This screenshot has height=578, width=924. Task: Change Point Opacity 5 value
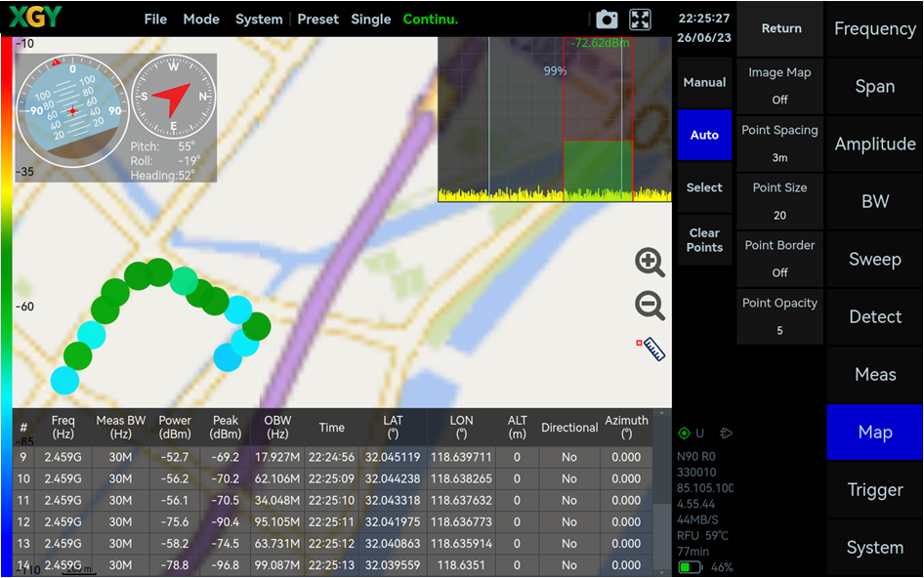click(779, 316)
